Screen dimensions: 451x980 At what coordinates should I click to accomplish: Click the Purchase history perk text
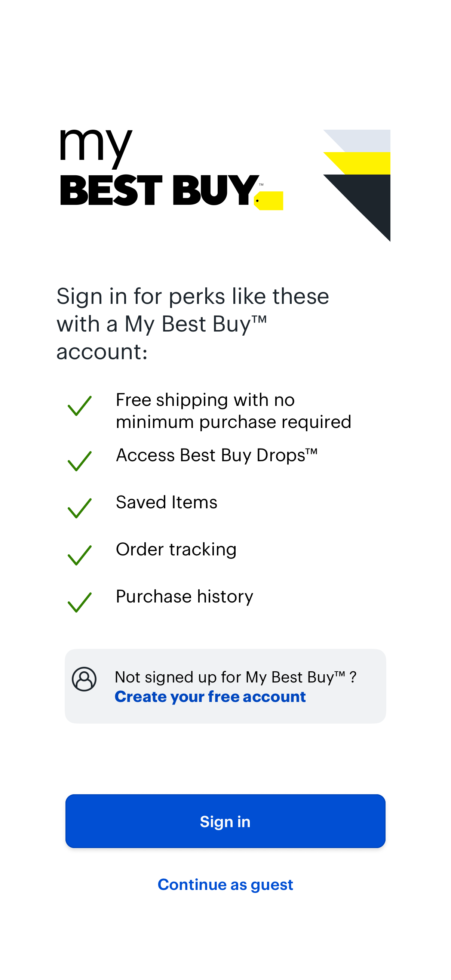point(184,597)
